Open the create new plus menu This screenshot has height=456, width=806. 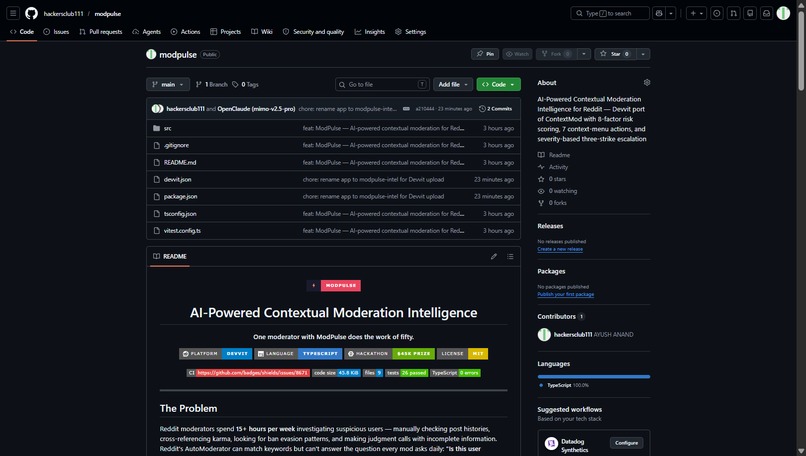point(697,13)
